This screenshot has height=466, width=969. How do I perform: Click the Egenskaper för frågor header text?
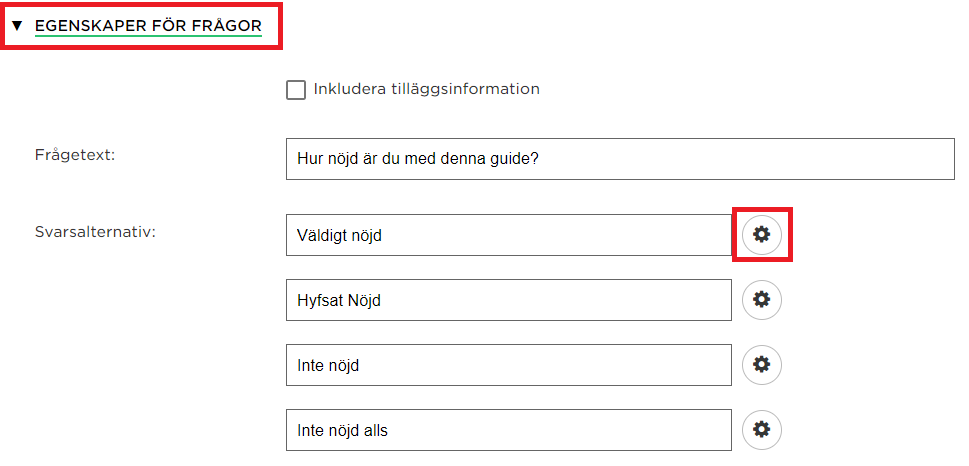coord(148,26)
